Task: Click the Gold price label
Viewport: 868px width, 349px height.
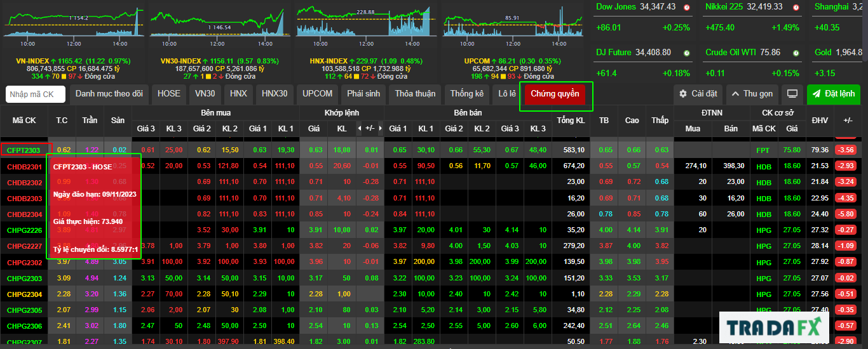Action: point(823,52)
